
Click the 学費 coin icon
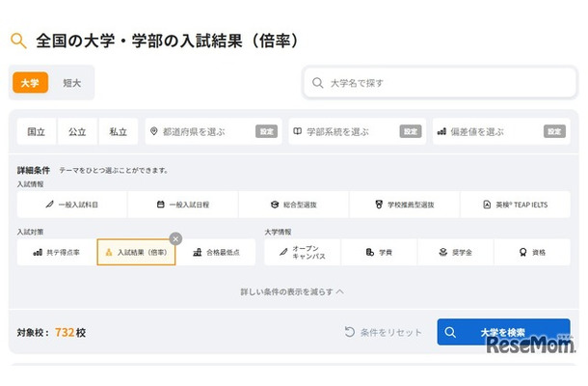[x=370, y=252]
